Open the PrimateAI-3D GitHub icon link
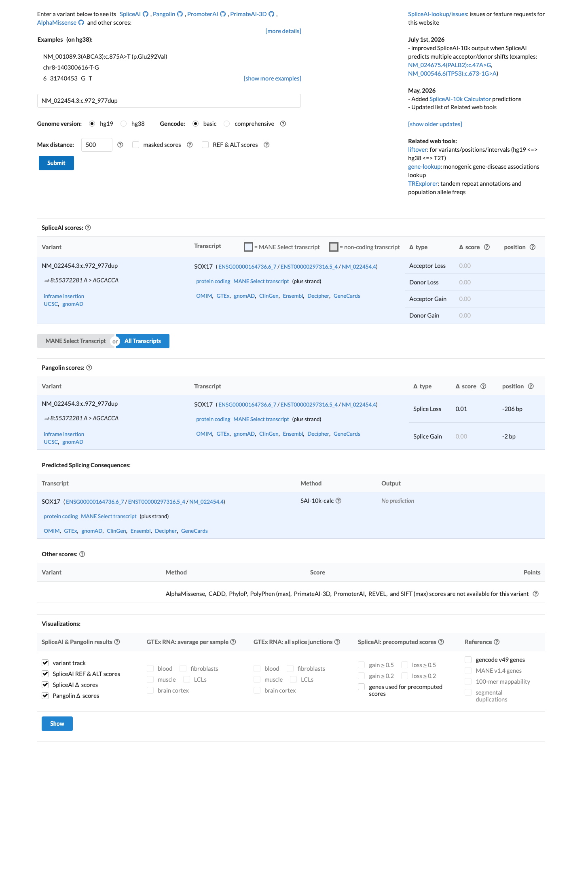 (271, 14)
